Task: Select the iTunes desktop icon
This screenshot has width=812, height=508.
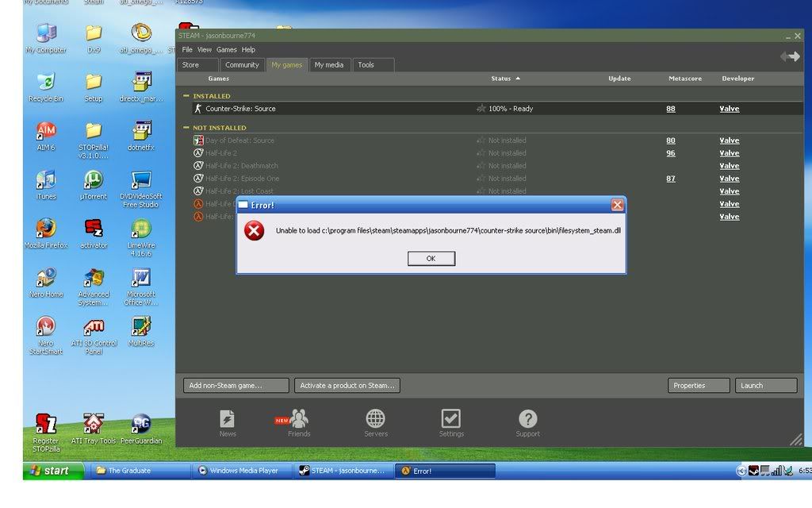Action: pos(46,185)
